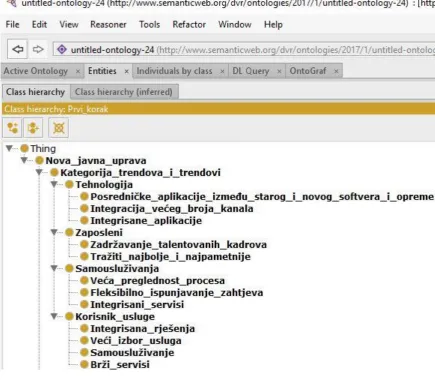Viewport: 435px width, 384px height.
Task: Go back with the left arrow button
Action: pyautogui.click(x=18, y=49)
